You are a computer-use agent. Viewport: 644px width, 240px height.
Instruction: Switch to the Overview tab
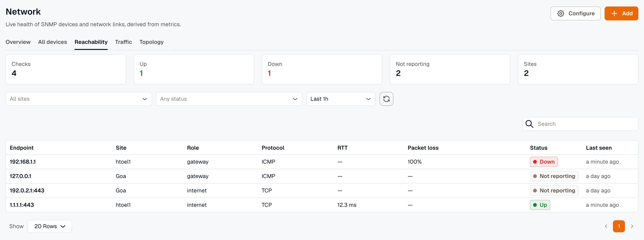(18, 42)
